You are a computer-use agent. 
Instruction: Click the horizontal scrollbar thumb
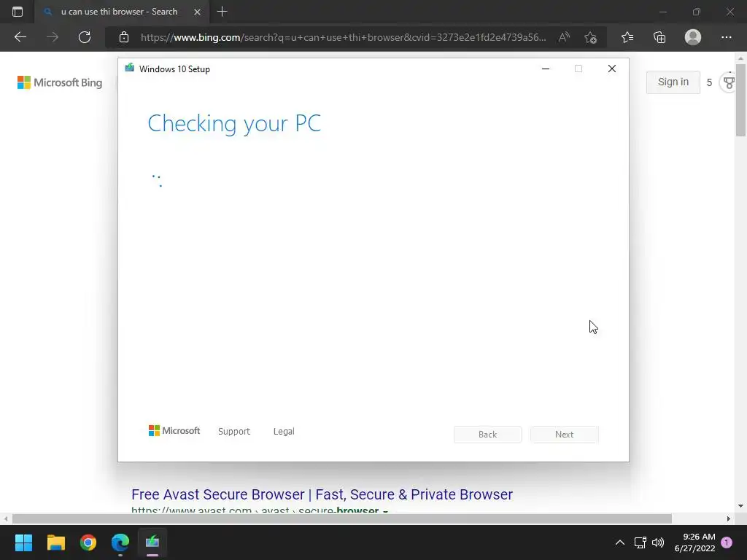[341, 518]
